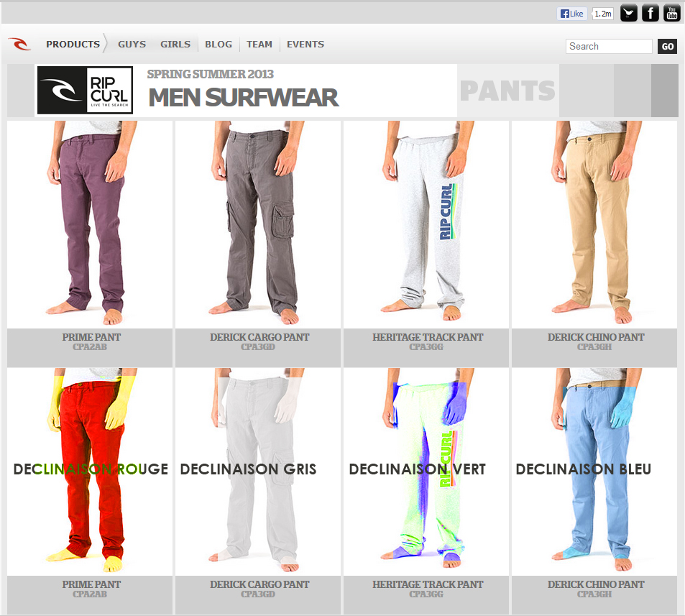
Task: Click the first-row Heritage Track Pant title
Action: pyautogui.click(x=428, y=337)
